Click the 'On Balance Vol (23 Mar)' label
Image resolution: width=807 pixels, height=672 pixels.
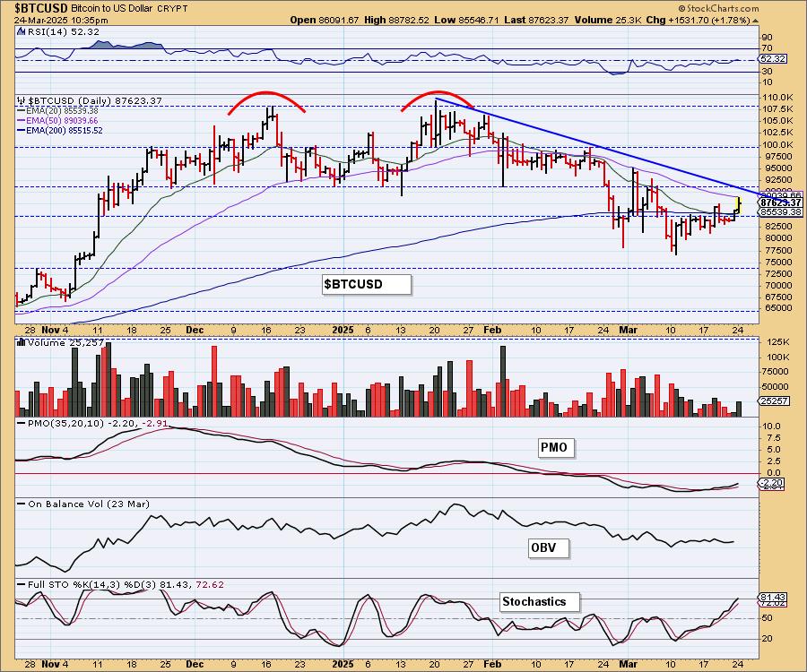pyautogui.click(x=89, y=504)
